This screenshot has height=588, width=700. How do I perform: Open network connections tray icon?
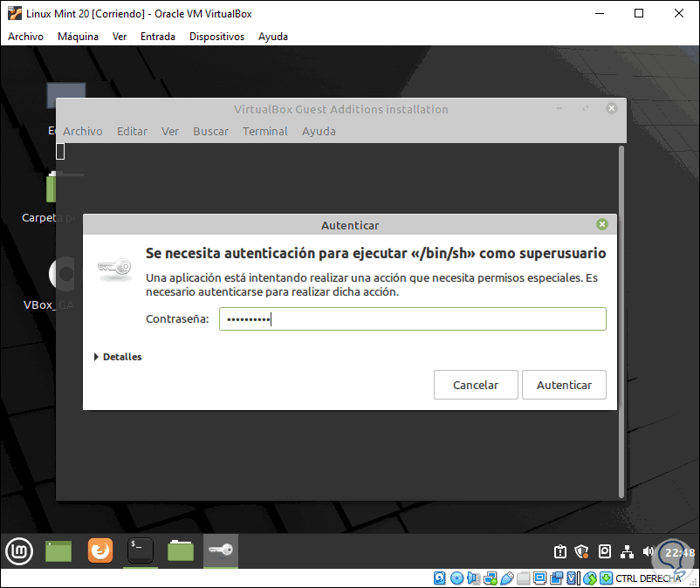click(628, 552)
